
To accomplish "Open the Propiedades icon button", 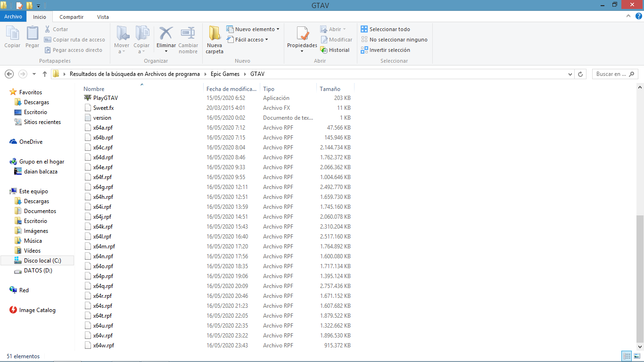I will coord(302,34).
